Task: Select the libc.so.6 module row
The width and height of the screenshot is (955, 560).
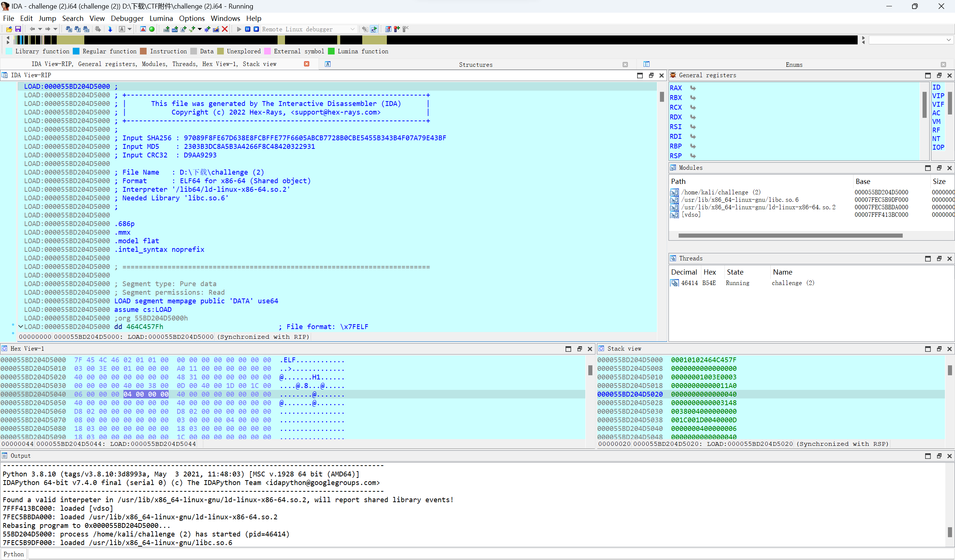Action: [x=811, y=200]
